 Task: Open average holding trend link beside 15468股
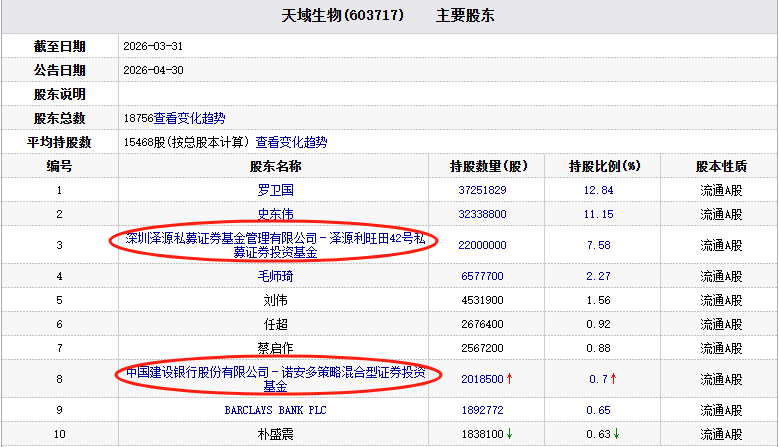[291, 143]
